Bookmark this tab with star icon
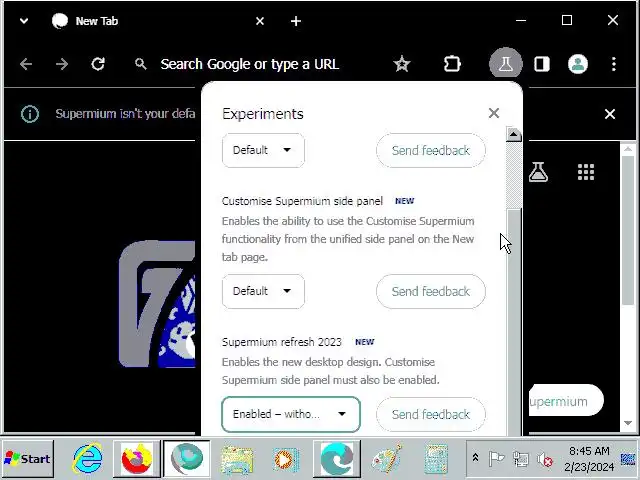The height and width of the screenshot is (480, 640). pyautogui.click(x=402, y=64)
